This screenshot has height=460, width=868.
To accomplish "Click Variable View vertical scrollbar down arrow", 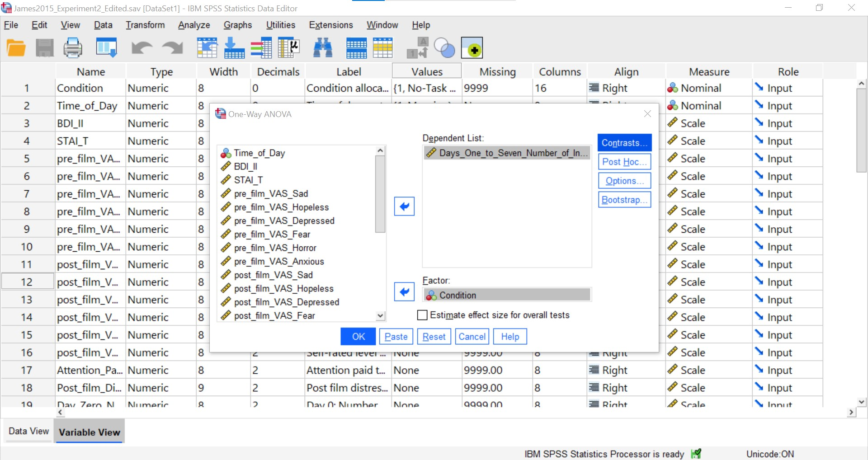I will pyautogui.click(x=862, y=402).
